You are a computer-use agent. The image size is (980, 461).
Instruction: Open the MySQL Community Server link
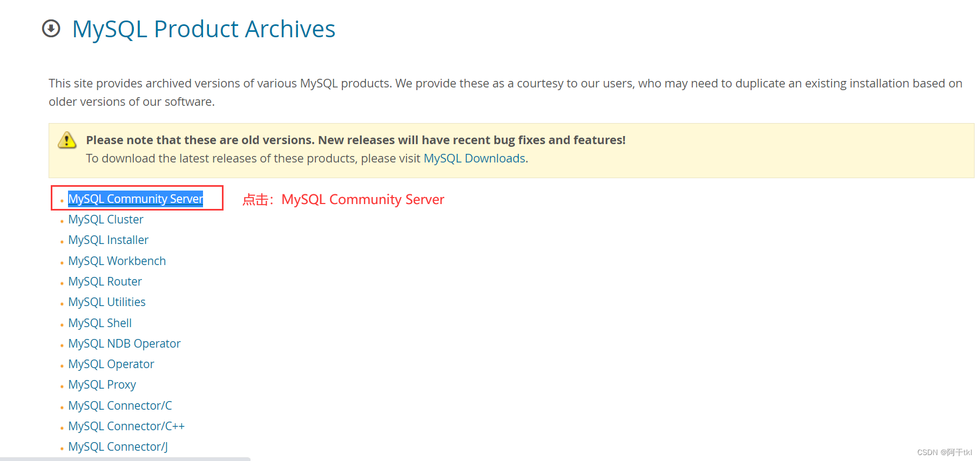[136, 199]
